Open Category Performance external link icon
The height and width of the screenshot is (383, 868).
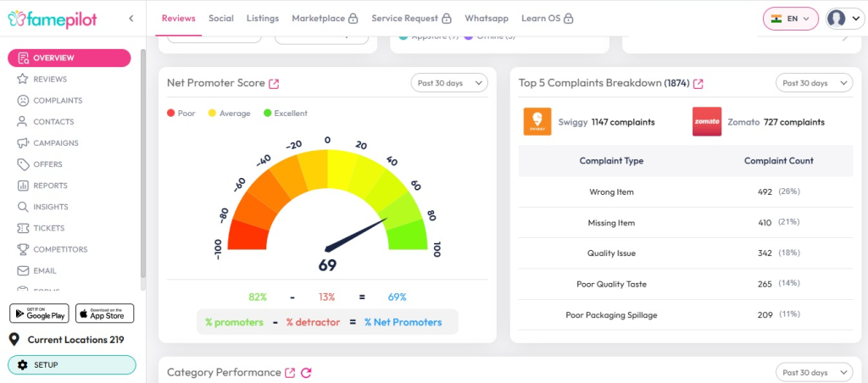point(290,373)
